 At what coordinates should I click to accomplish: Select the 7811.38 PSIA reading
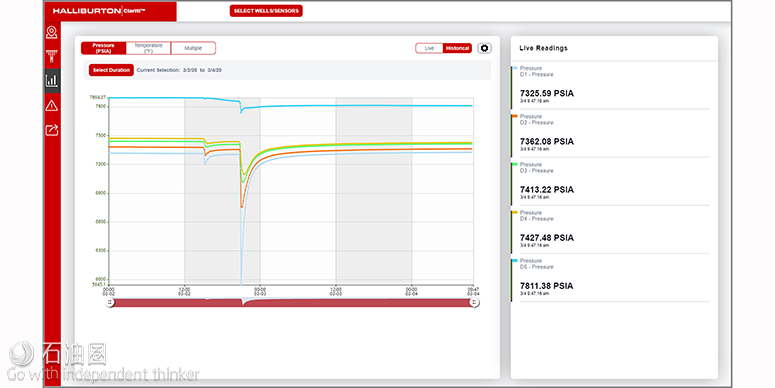click(x=547, y=286)
